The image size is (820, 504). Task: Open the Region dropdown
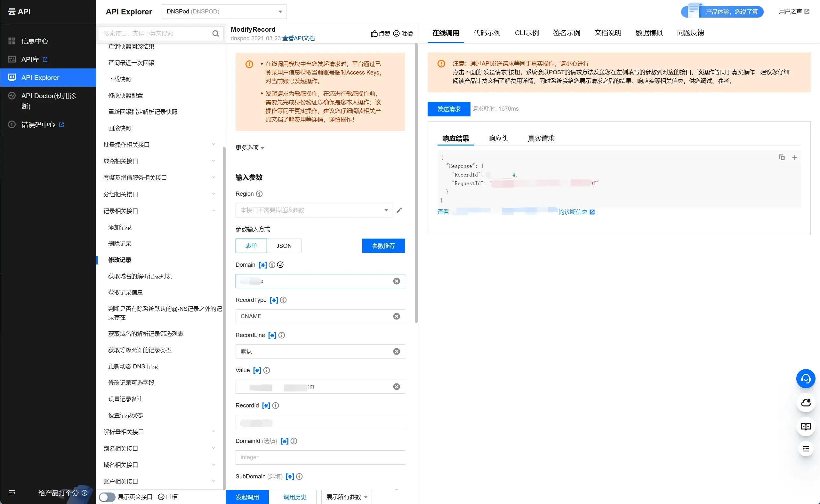[x=314, y=210]
